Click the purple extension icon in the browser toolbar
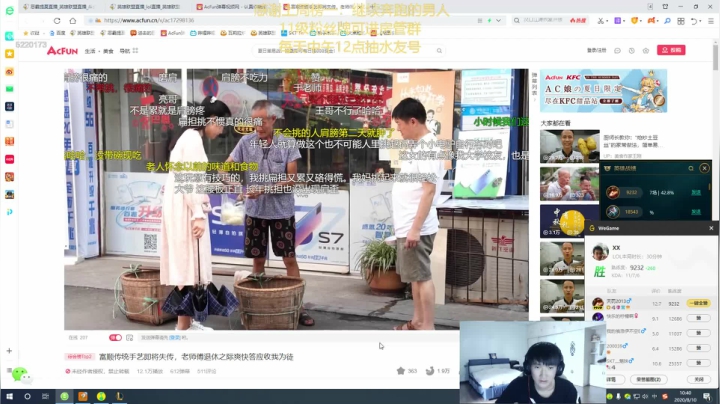Screen dimensions: 720x404 618,21
